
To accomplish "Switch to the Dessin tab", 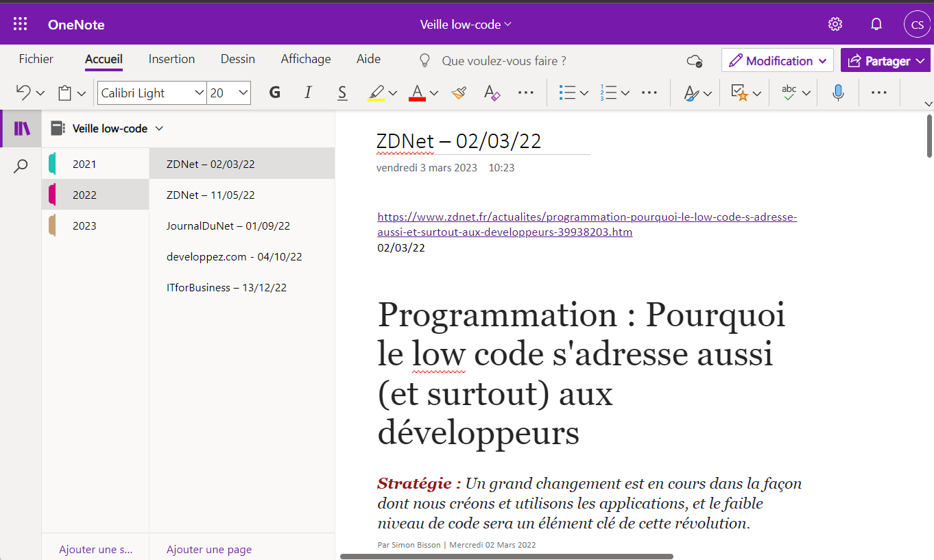I will click(x=238, y=59).
